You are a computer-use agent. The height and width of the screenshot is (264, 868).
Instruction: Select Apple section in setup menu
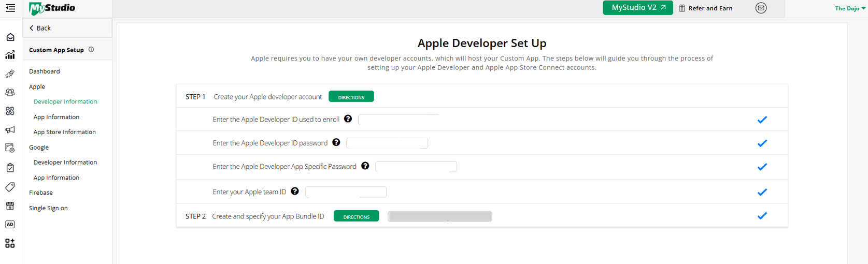[x=37, y=86]
